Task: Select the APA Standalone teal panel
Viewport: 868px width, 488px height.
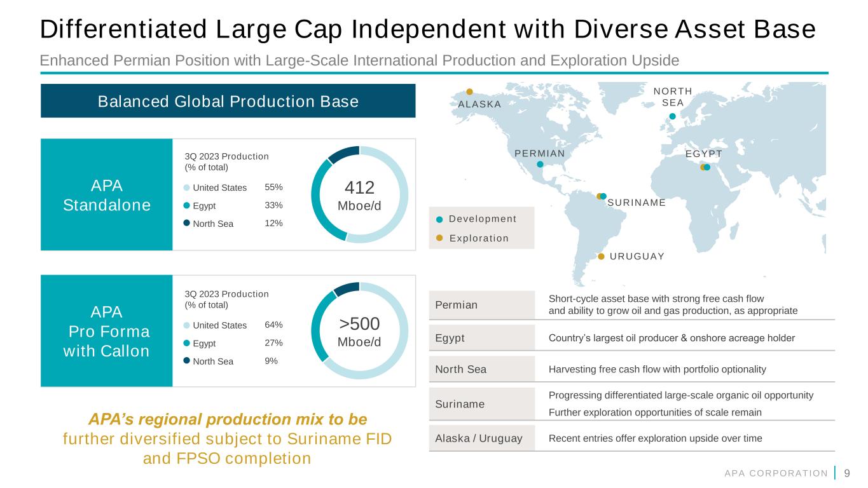Action: tap(106, 194)
